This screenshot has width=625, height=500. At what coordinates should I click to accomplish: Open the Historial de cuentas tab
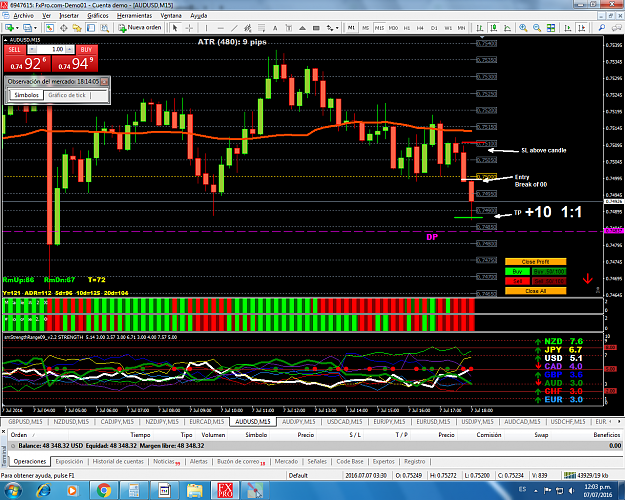pyautogui.click(x=118, y=462)
